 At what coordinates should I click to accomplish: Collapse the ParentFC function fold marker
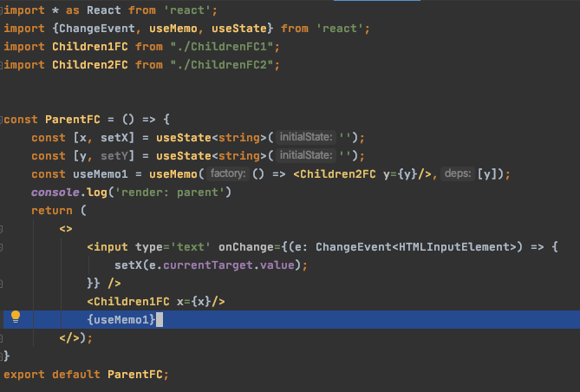point(1,120)
